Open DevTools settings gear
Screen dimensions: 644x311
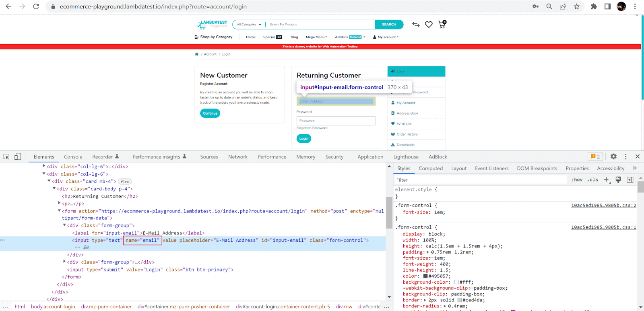pos(613,157)
